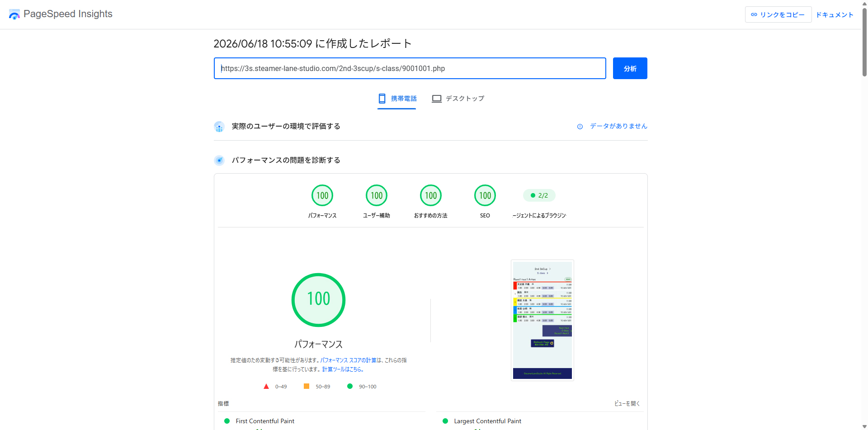Open the データがありません notice
The width and height of the screenshot is (868, 430).
[x=618, y=126]
